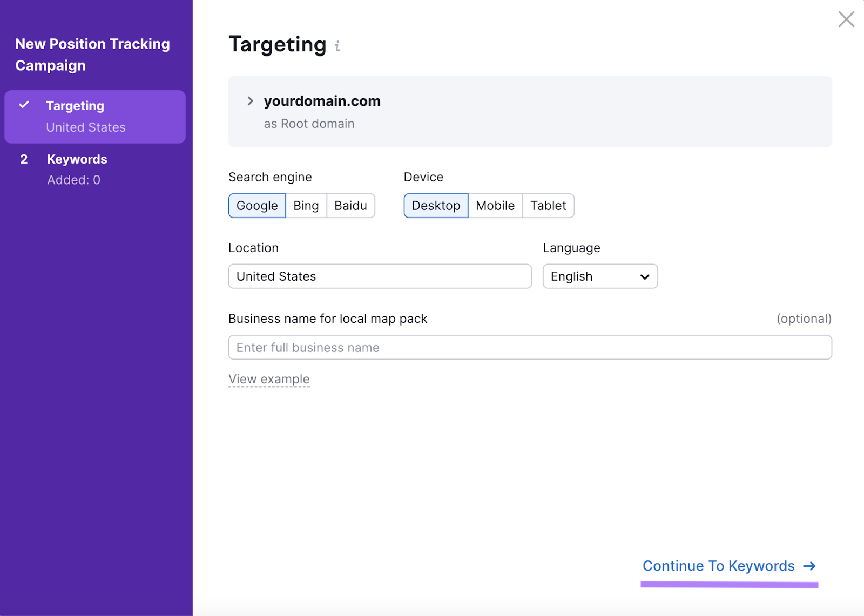Click the info icon next to Targeting heading
Screen dimensions: 864x616
(x=338, y=46)
